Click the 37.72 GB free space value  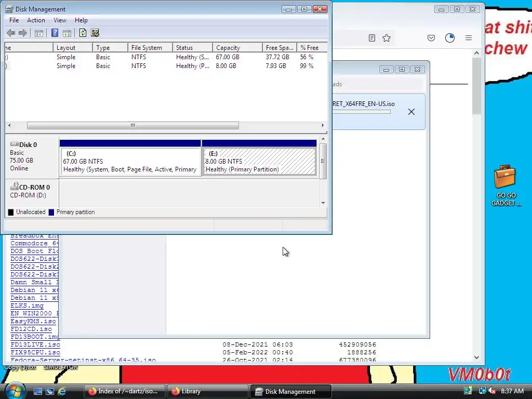point(277,57)
